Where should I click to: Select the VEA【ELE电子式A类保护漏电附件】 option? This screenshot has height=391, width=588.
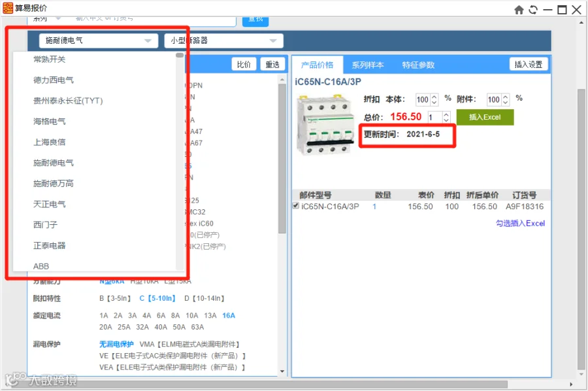[x=172, y=367]
